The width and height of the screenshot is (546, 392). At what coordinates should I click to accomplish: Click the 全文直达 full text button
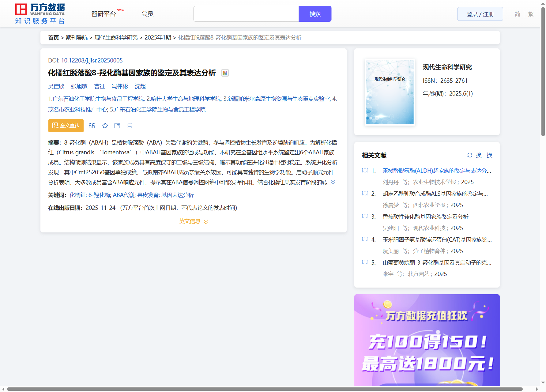click(66, 126)
